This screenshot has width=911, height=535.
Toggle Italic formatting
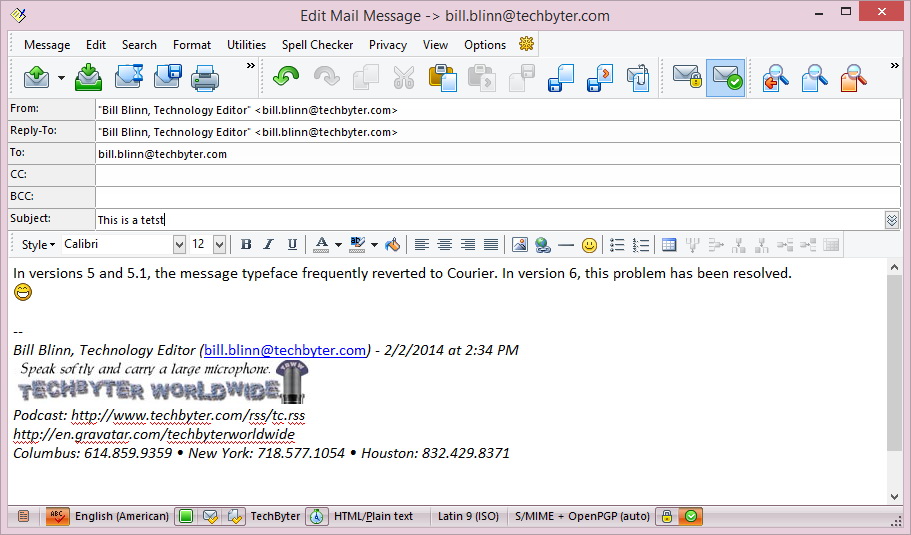(x=268, y=245)
